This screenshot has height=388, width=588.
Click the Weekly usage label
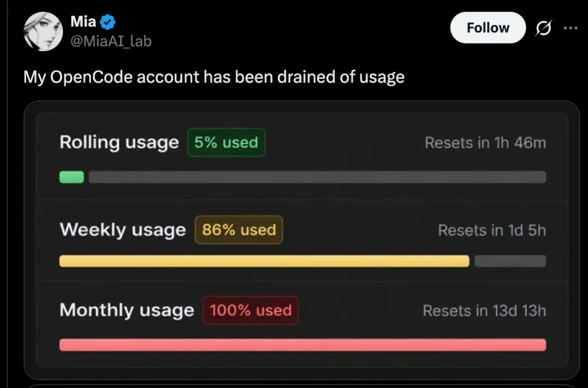point(122,229)
